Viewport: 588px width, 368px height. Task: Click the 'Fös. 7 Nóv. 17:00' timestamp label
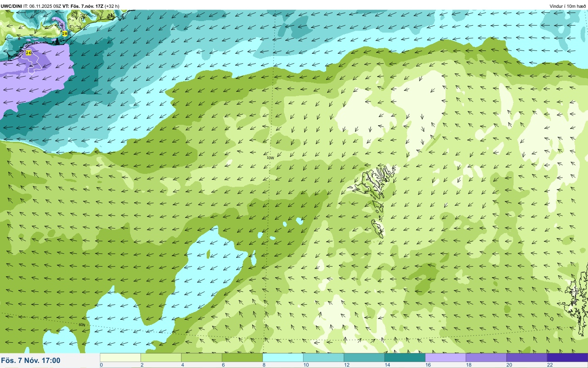point(31,360)
